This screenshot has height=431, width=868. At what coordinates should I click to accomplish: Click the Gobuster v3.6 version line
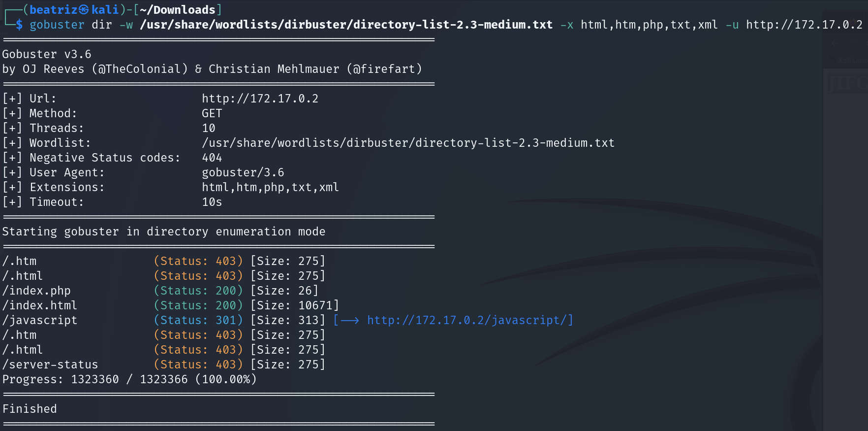click(47, 54)
